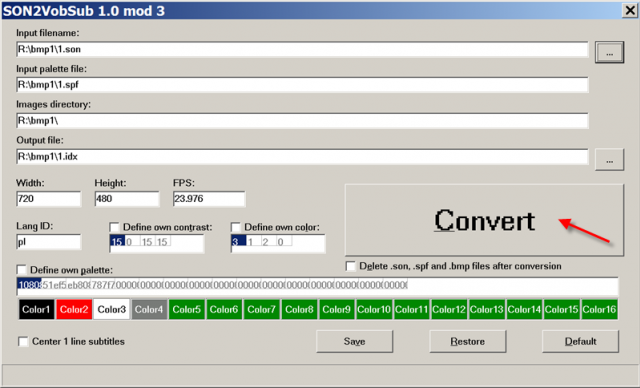Viewport: 640px width, 388px height.
Task: Focus the Width field showing 720
Action: (x=49, y=199)
